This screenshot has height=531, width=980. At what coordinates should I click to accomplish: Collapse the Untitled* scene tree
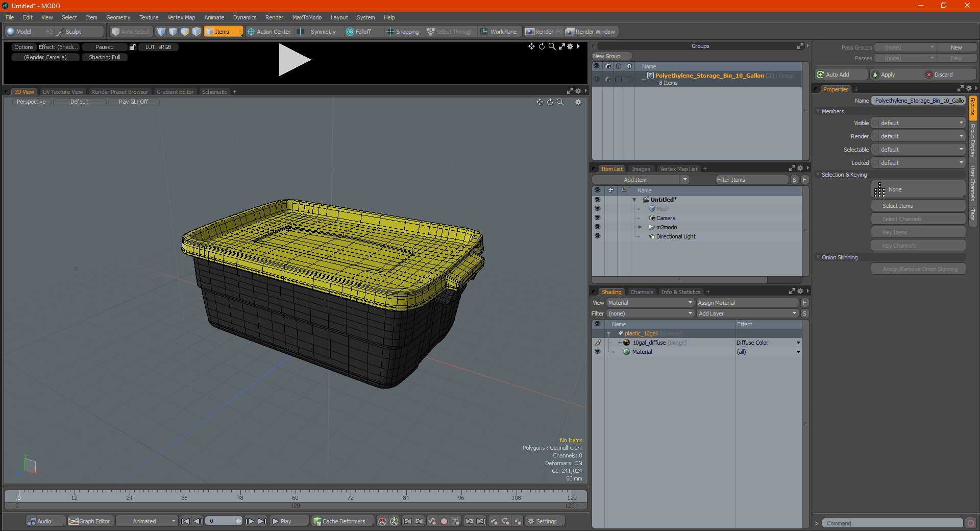click(634, 200)
